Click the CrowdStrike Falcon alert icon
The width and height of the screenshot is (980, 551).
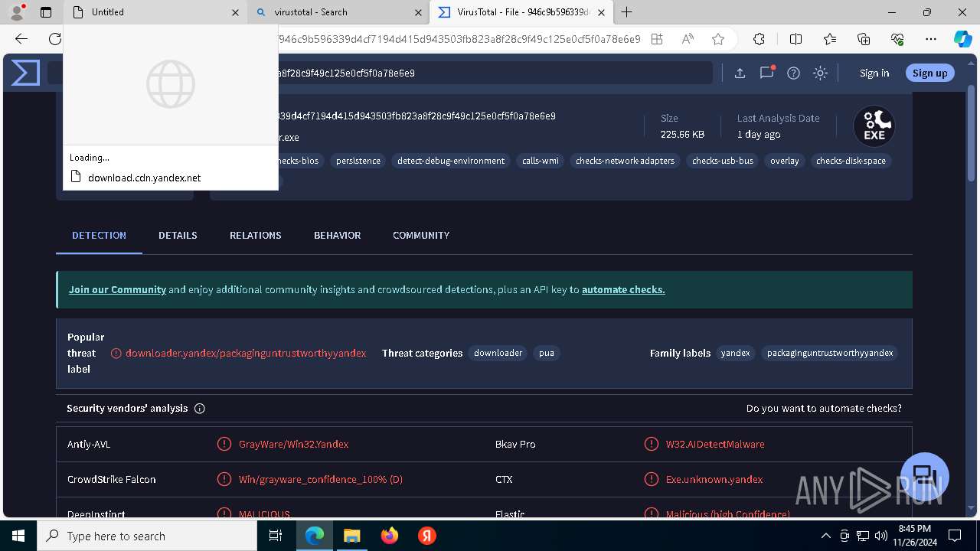[x=224, y=479]
